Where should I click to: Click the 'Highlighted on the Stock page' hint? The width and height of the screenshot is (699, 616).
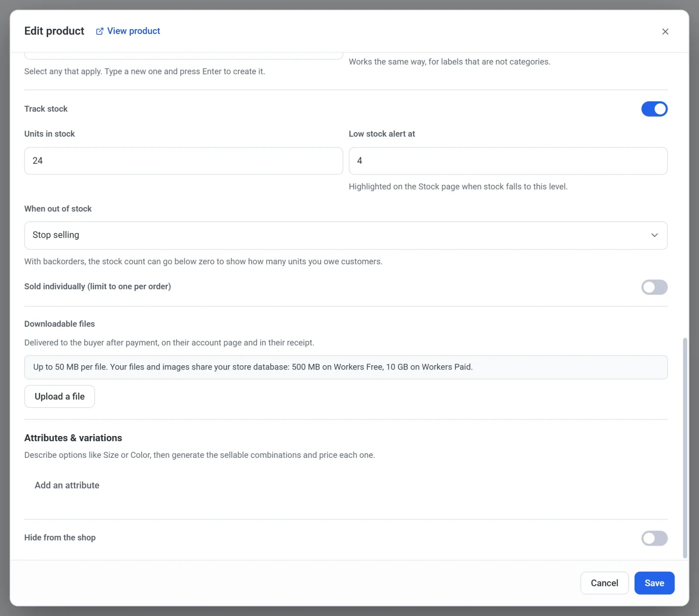(458, 187)
